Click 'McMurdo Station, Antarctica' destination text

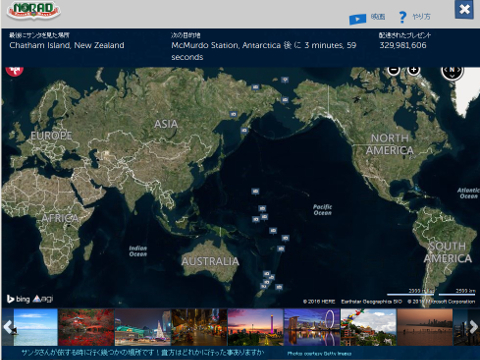[226, 45]
